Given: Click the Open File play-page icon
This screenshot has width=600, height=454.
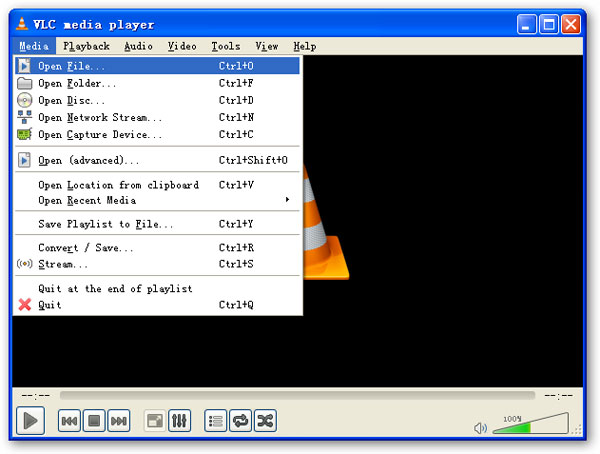Looking at the screenshot, I should (24, 66).
